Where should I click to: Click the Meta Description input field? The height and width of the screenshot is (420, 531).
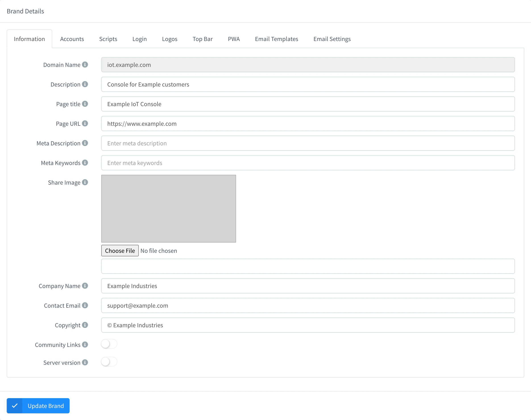coord(308,143)
